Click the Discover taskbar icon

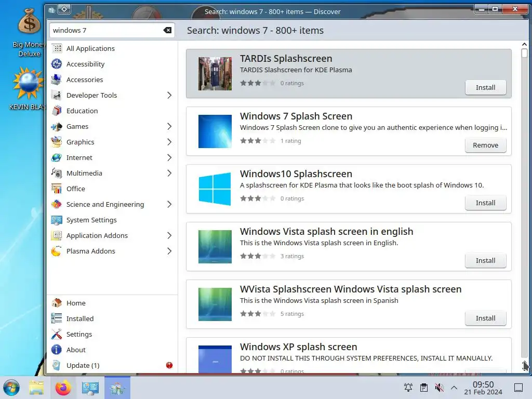pyautogui.click(x=117, y=388)
